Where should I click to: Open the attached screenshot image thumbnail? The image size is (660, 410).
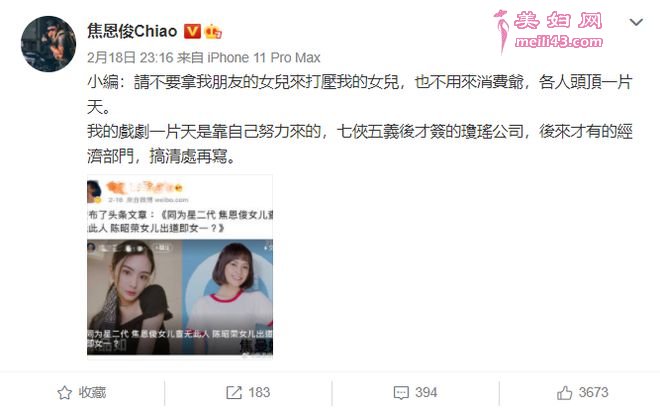(x=180, y=267)
